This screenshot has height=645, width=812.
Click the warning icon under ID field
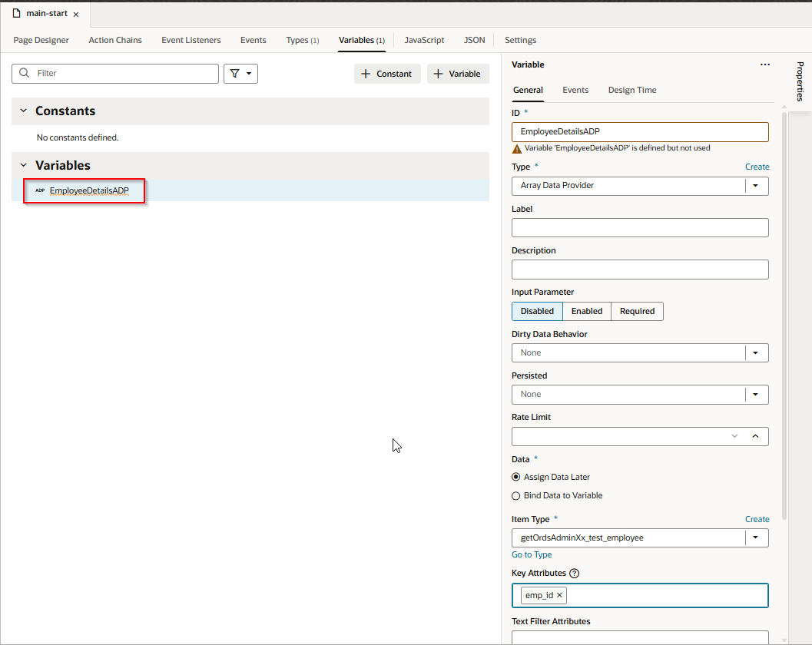tap(517, 149)
